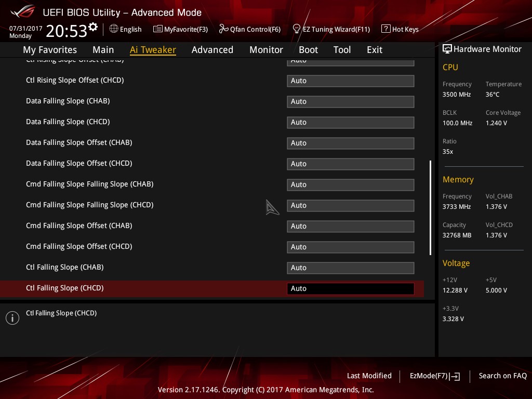532x399 pixels.
Task: Click the Qfan Control fan icon
Action: (x=223, y=29)
